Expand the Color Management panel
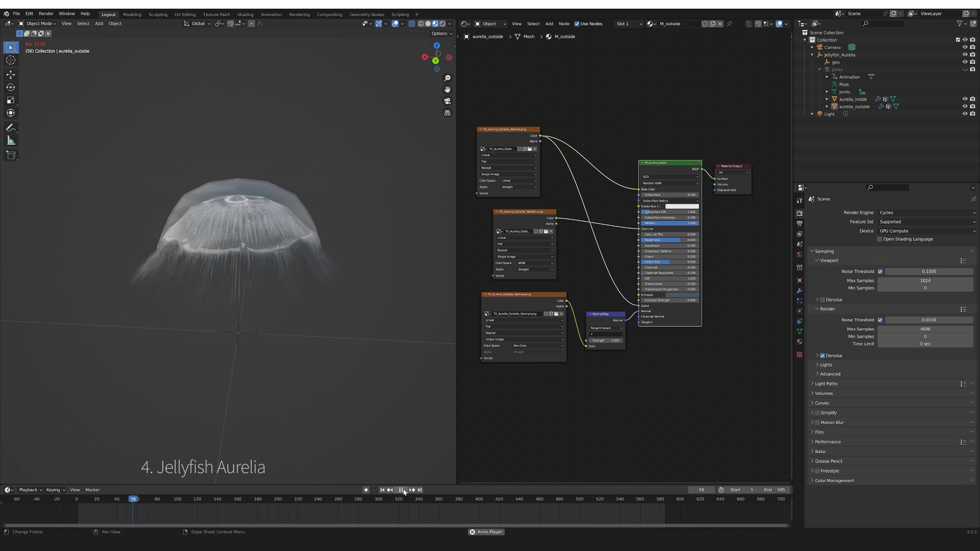 tap(834, 481)
